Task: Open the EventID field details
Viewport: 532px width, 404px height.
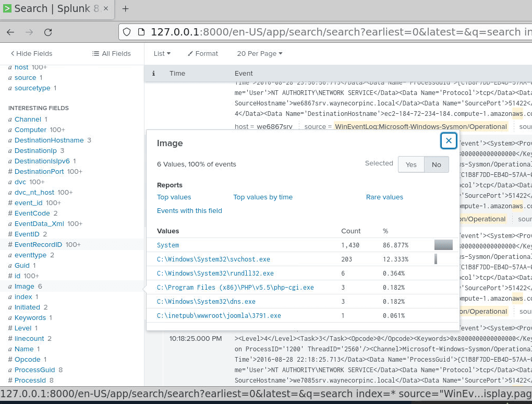Action: [x=27, y=234]
